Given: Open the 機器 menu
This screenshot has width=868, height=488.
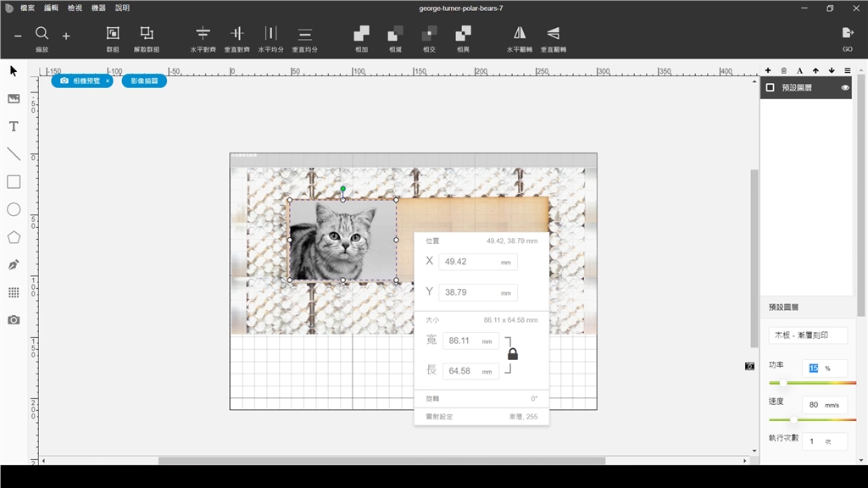Looking at the screenshot, I should click(x=98, y=8).
